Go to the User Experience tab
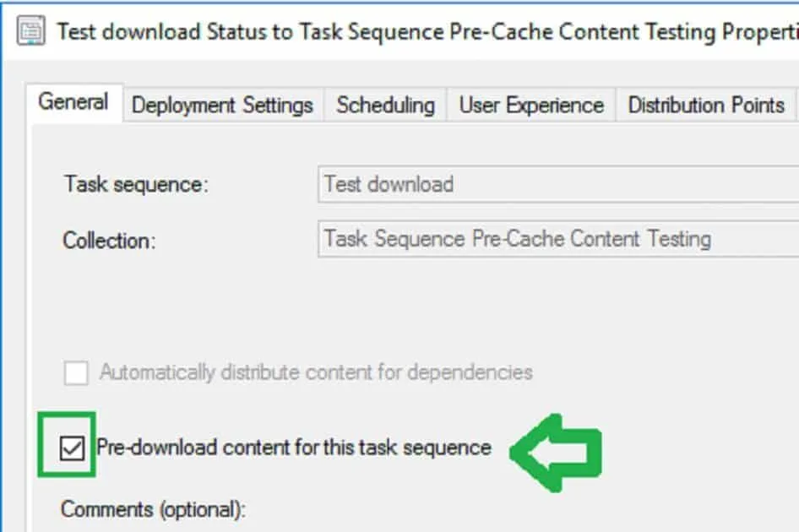 click(531, 106)
